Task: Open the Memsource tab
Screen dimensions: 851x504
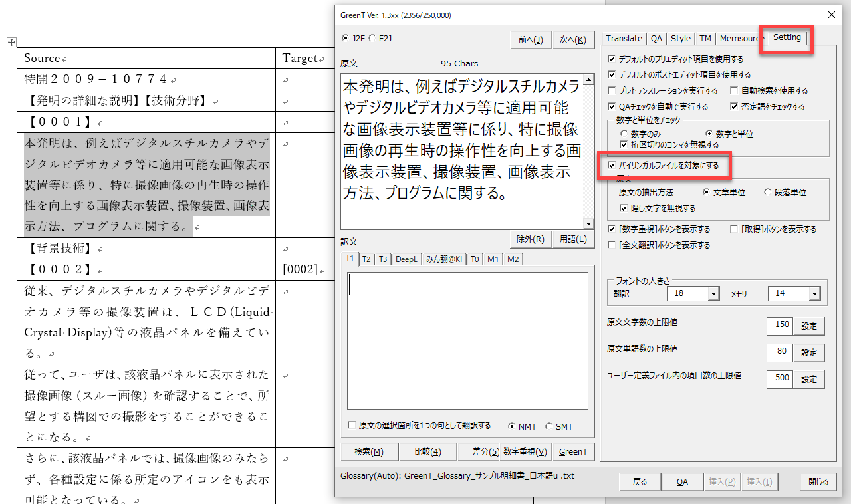Action: click(x=741, y=39)
